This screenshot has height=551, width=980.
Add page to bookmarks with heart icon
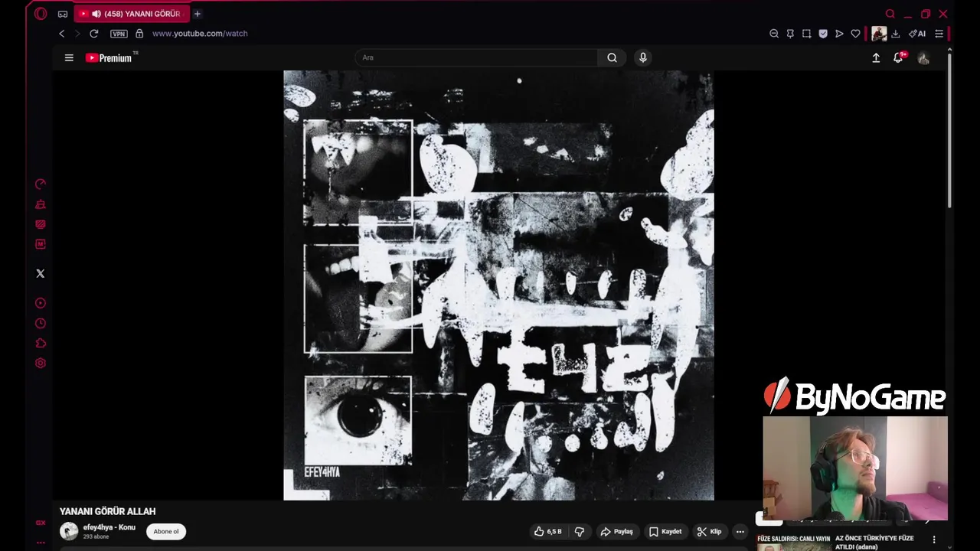pyautogui.click(x=855, y=34)
